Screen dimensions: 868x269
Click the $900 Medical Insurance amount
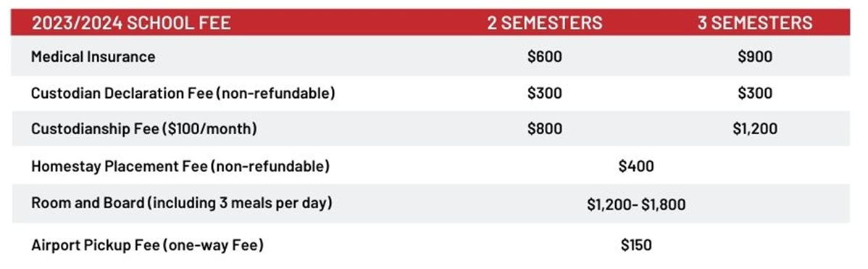pos(754,57)
